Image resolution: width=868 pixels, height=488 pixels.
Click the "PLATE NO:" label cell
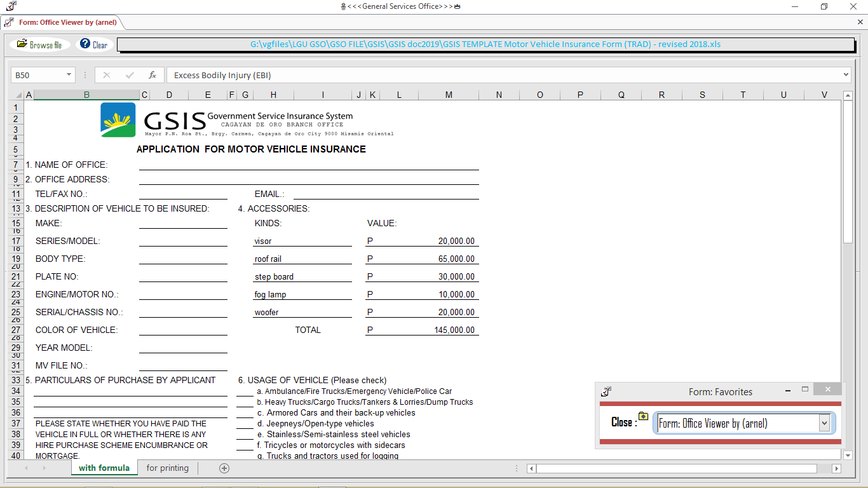click(x=57, y=276)
